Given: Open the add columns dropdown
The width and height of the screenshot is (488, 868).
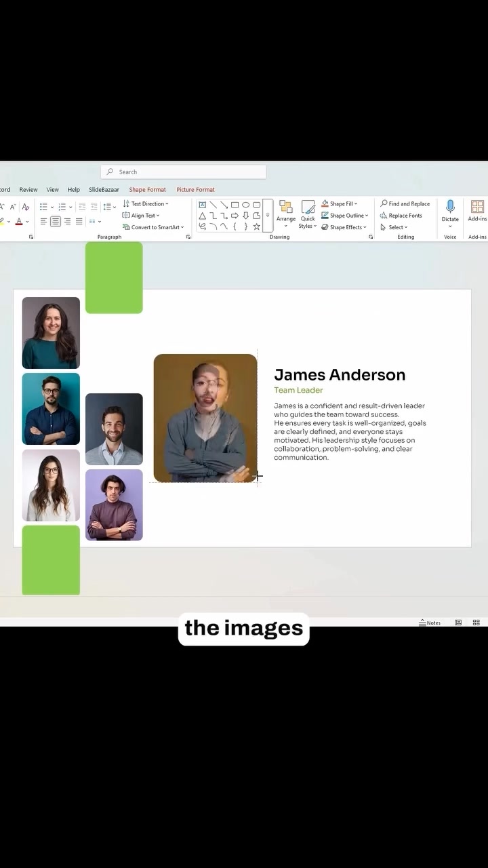Looking at the screenshot, I should click(x=95, y=221).
